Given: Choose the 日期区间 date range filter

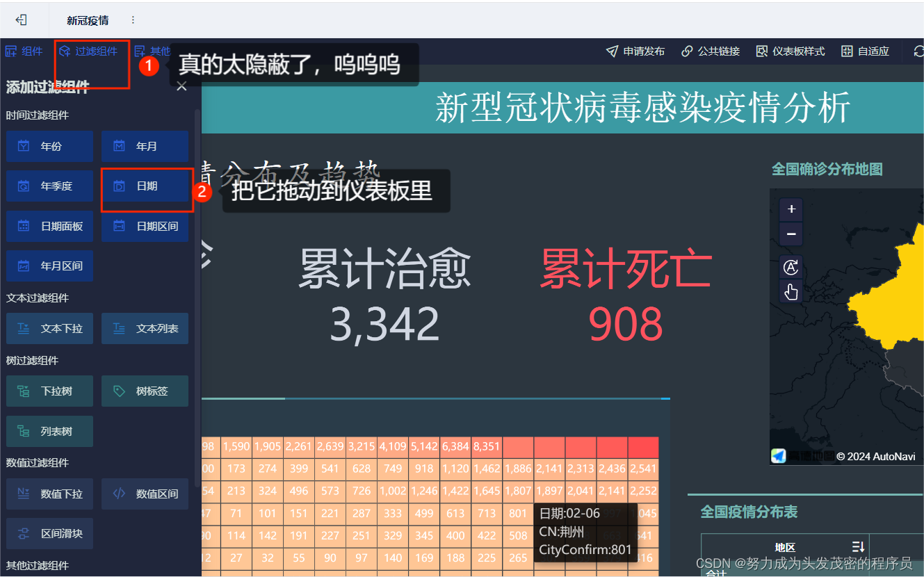Looking at the screenshot, I should pos(145,226).
